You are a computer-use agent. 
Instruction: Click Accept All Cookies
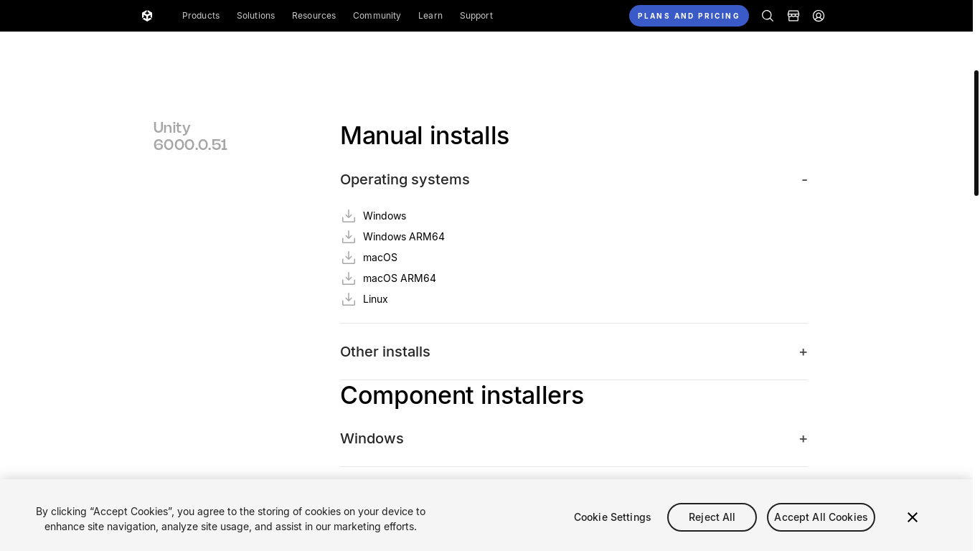point(821,517)
